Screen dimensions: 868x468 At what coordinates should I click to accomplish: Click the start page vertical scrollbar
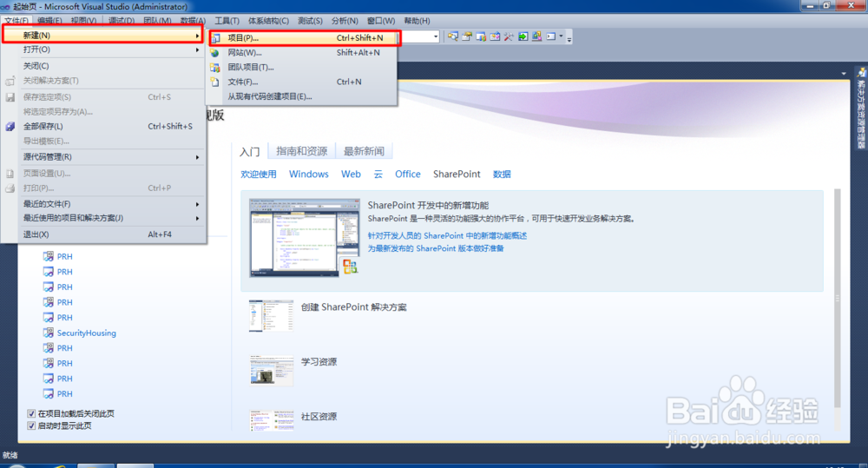(837, 298)
